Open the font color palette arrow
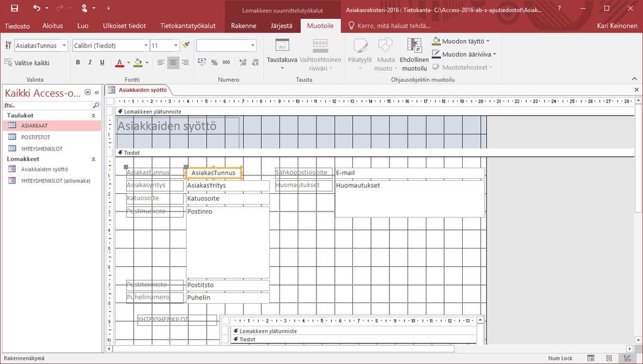Screen dimensions: 643x364 point(128,63)
